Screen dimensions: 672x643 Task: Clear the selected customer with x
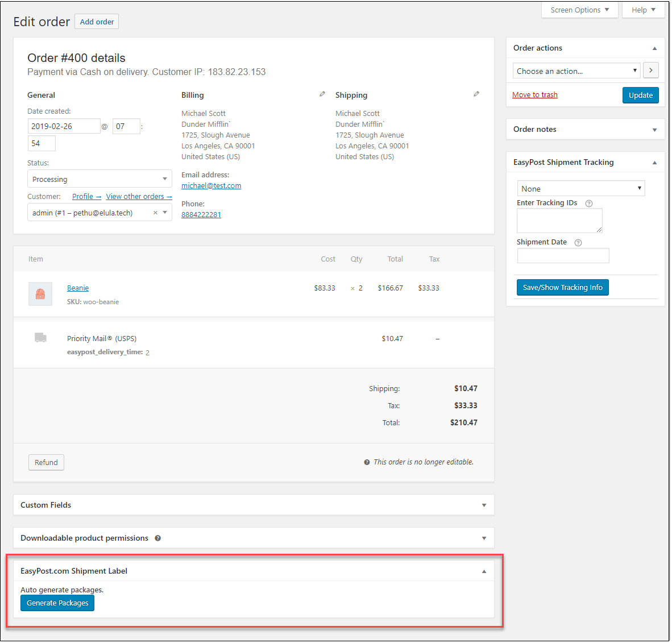pyautogui.click(x=156, y=213)
